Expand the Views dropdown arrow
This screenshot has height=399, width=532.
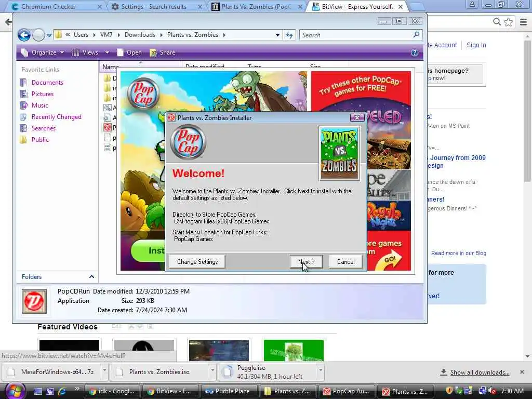[x=107, y=52]
